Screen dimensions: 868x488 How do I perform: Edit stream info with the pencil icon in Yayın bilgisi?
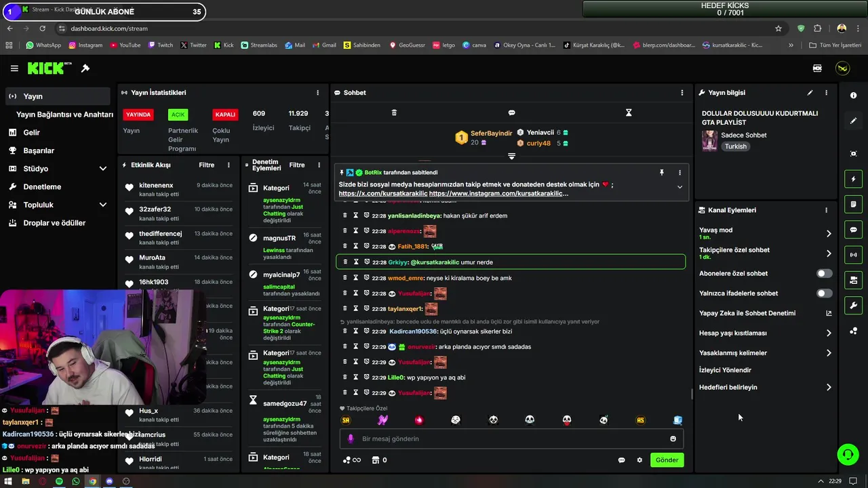(810, 93)
